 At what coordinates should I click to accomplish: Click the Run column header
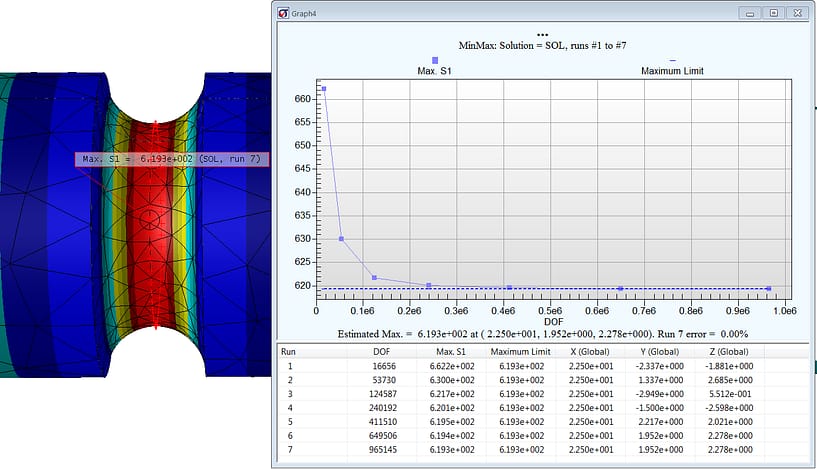(289, 352)
